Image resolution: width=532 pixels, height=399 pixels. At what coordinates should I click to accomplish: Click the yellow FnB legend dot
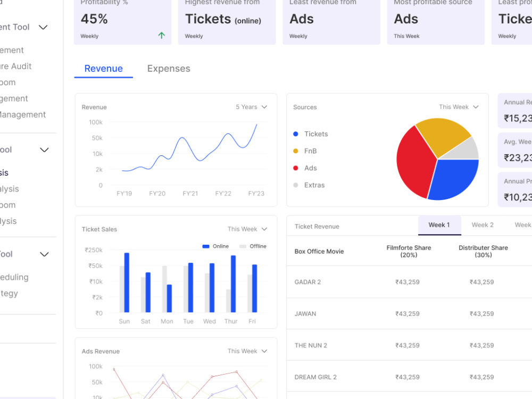pyautogui.click(x=295, y=151)
